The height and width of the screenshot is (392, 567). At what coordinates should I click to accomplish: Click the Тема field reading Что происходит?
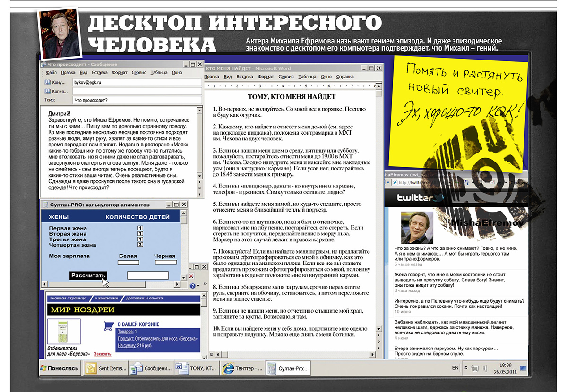click(x=137, y=100)
